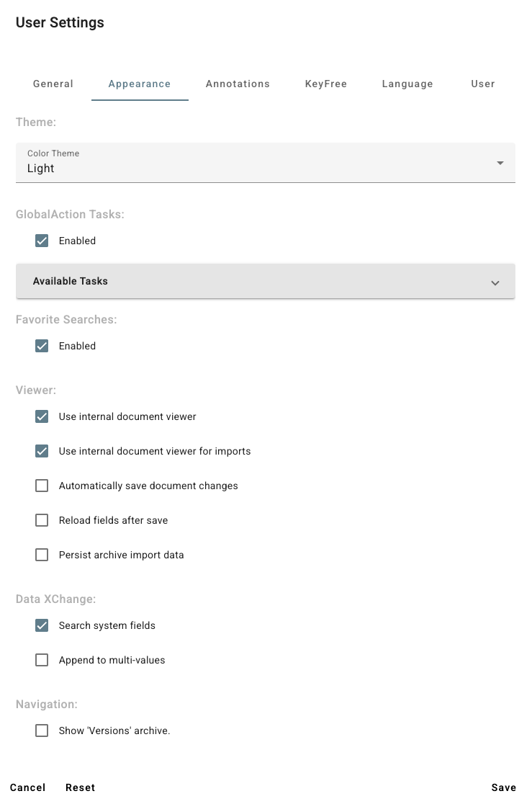The height and width of the screenshot is (804, 532).
Task: Click the Color Theme dropdown arrow
Action: click(x=500, y=163)
